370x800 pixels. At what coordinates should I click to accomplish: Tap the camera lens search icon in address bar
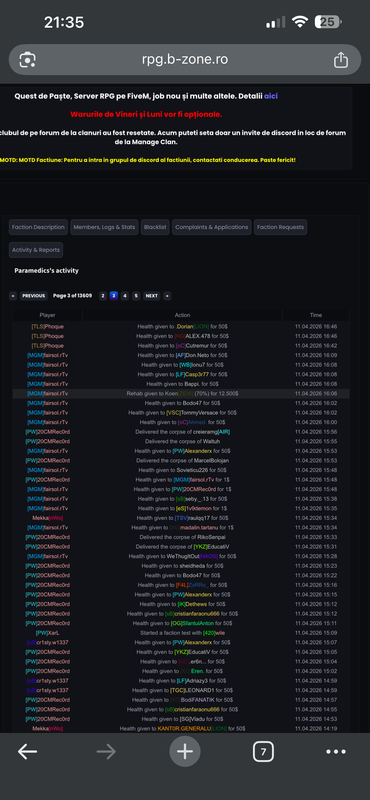tap(27, 60)
